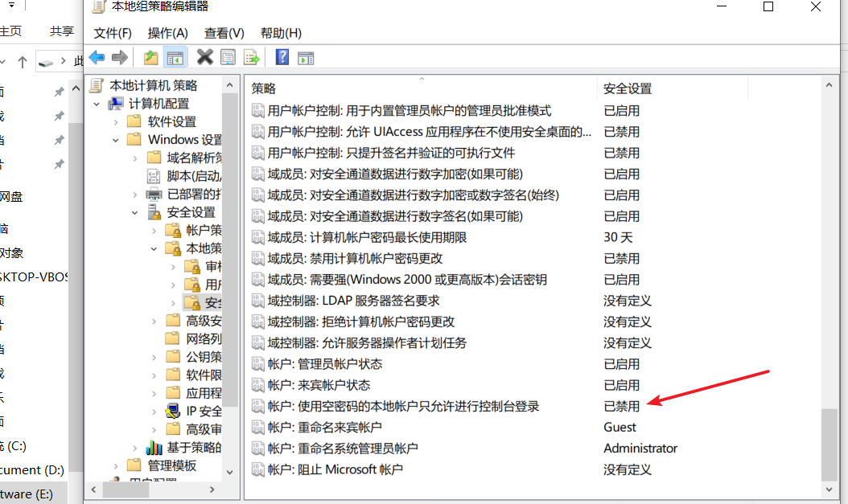Expand the 帐户策略 tree node

point(154,229)
